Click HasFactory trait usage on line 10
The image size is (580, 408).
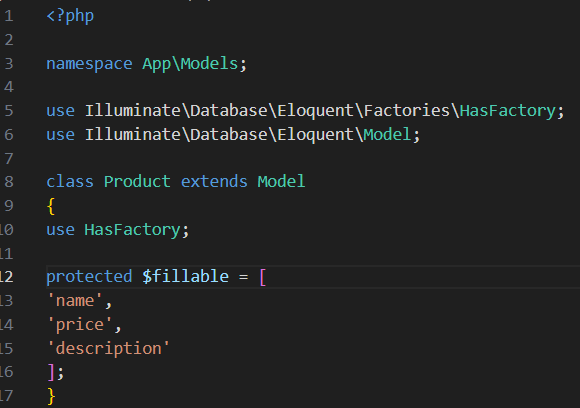coord(132,230)
